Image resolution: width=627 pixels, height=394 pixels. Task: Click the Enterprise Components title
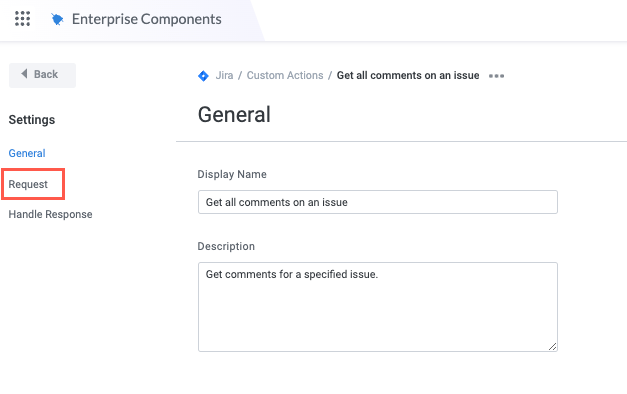click(146, 19)
